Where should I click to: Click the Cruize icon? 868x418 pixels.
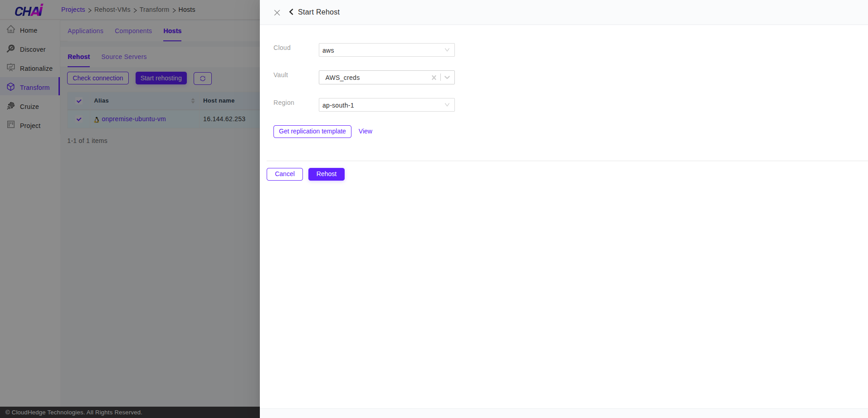tap(11, 106)
